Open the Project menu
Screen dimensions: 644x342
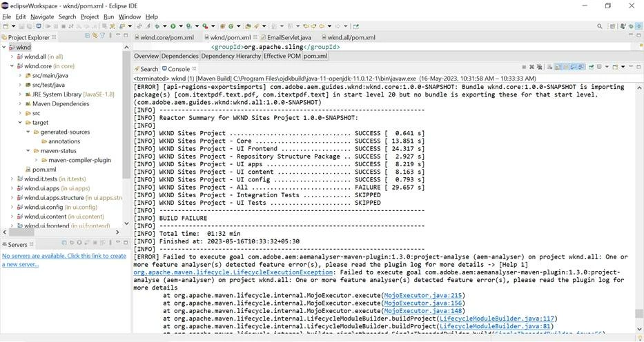[x=90, y=17]
